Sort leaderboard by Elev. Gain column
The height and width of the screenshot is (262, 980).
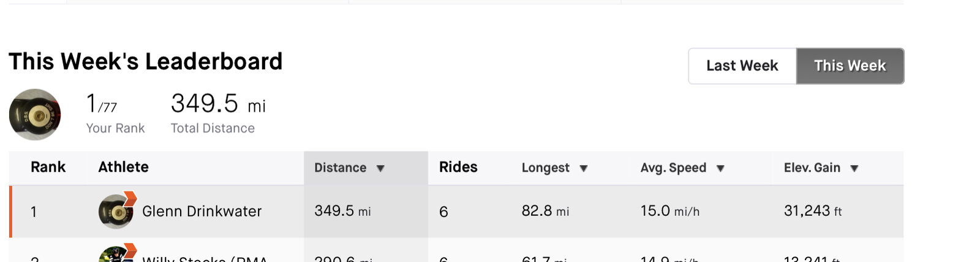pos(812,168)
